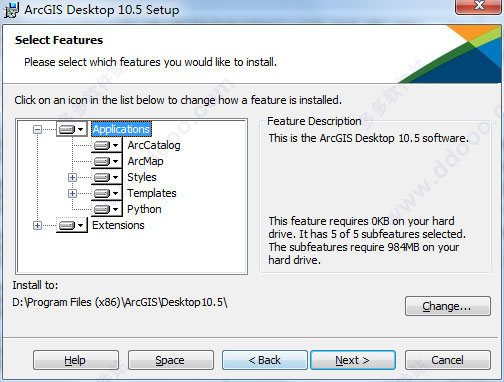
Task: Click the setup installer icon in title bar
Action: click(11, 10)
